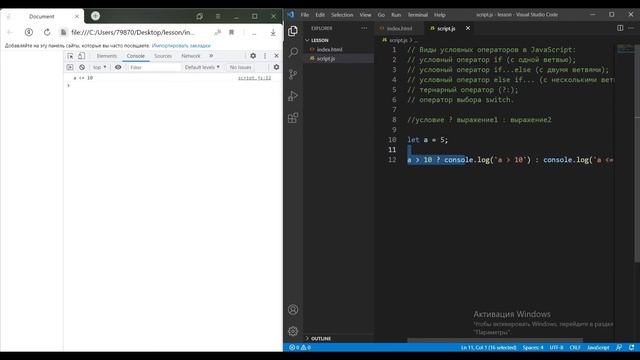
Task: Open the Accounts menu in VS Code
Action: point(293,309)
